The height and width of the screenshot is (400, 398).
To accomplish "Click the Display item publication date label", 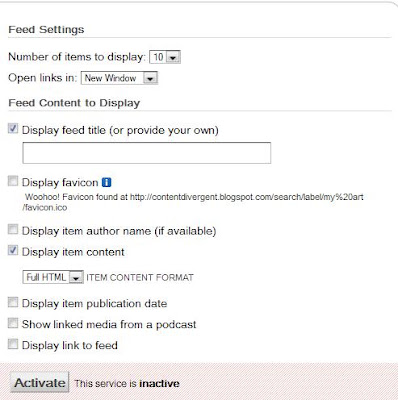I will click(94, 304).
